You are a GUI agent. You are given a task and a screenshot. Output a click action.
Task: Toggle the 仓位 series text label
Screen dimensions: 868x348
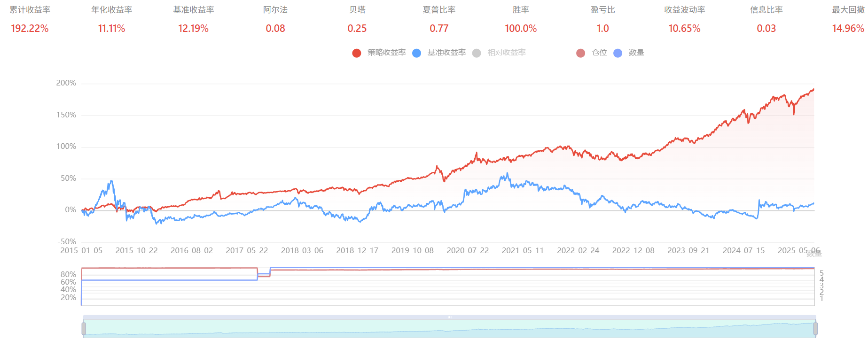coord(599,53)
